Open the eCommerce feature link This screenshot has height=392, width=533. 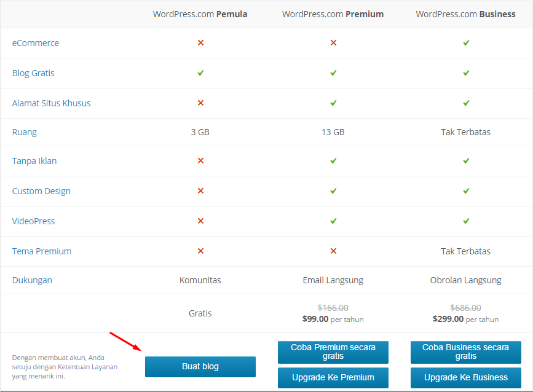pos(35,43)
